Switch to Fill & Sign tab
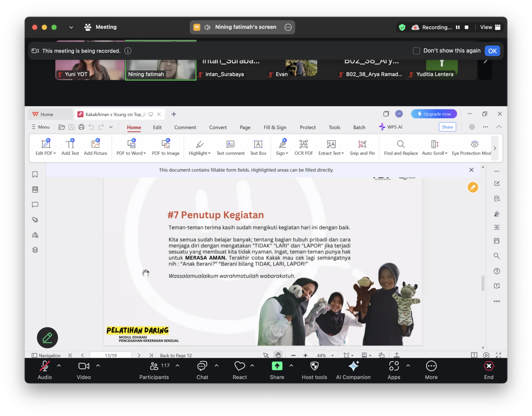 pyautogui.click(x=275, y=127)
